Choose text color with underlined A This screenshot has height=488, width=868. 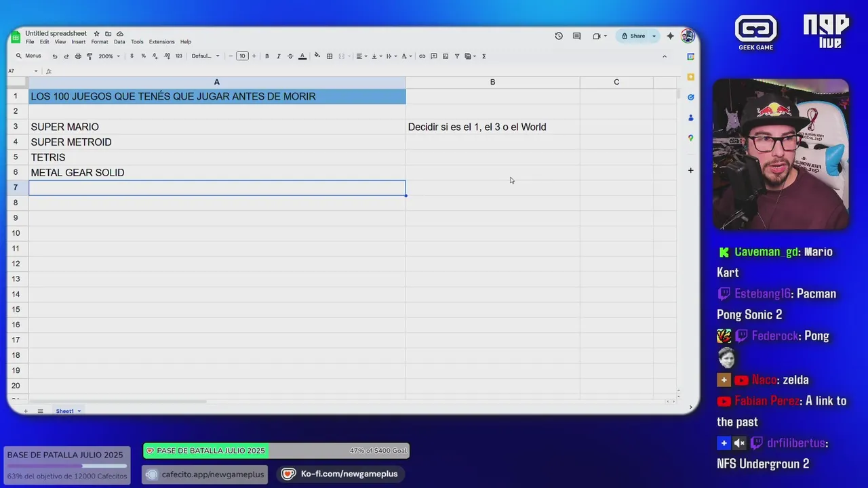coord(302,56)
